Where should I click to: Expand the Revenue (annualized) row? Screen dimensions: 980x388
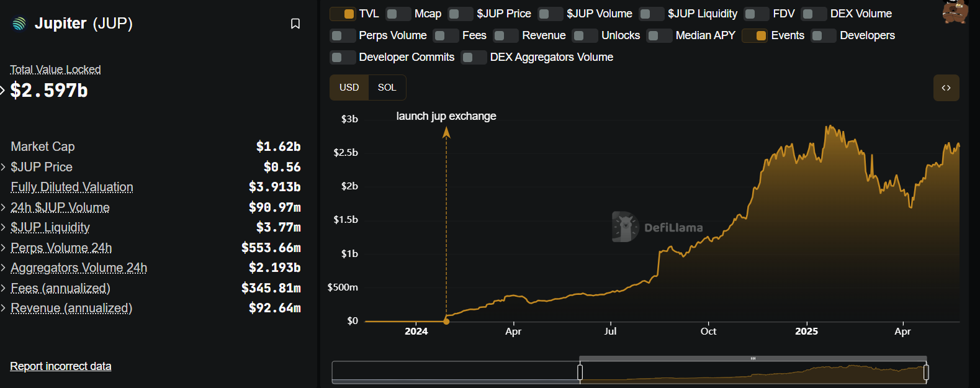click(3, 308)
